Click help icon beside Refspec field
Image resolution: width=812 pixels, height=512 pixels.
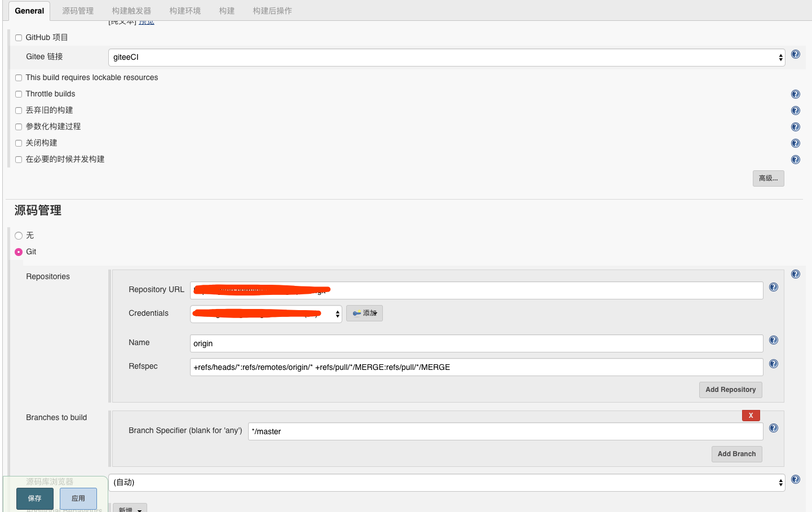(x=773, y=364)
